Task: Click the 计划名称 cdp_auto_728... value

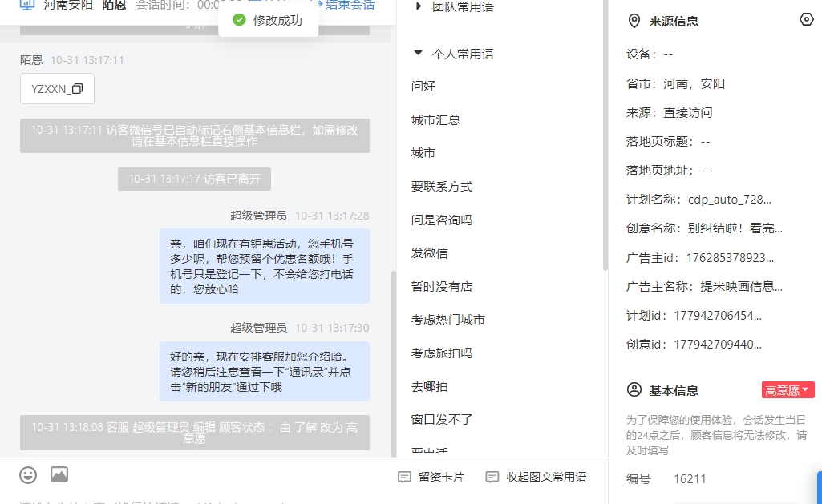Action: pyautogui.click(x=729, y=200)
